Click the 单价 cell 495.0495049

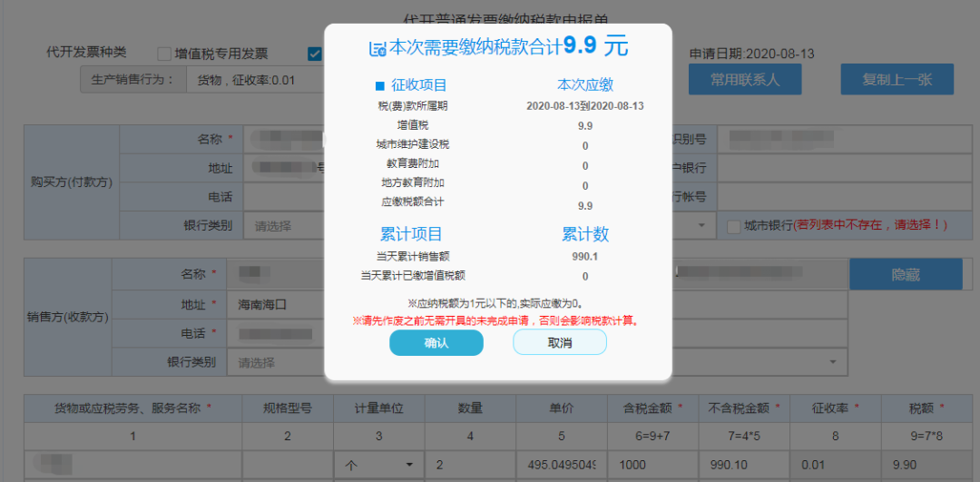(x=562, y=465)
